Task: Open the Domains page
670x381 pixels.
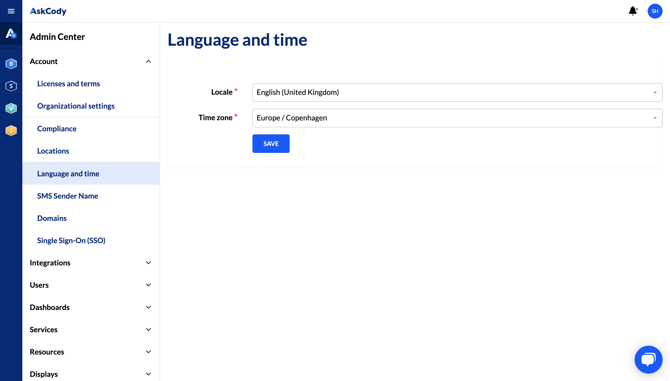Action: (52, 218)
